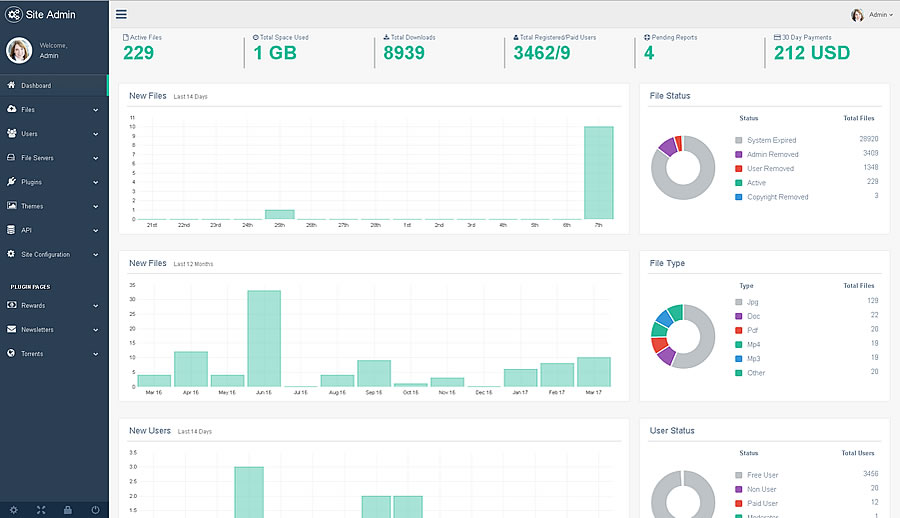900x518 pixels.
Task: Click the Registered/Paid Users 3462/9 stat
Action: coord(554,48)
